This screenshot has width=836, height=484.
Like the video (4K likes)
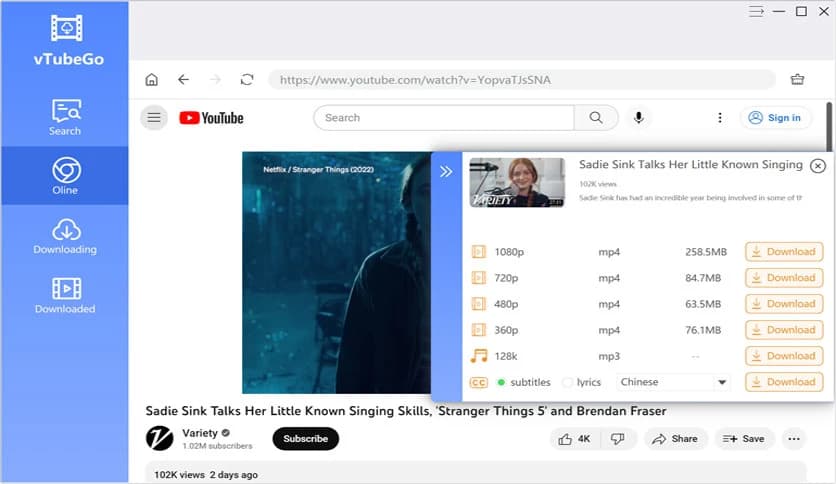point(575,439)
